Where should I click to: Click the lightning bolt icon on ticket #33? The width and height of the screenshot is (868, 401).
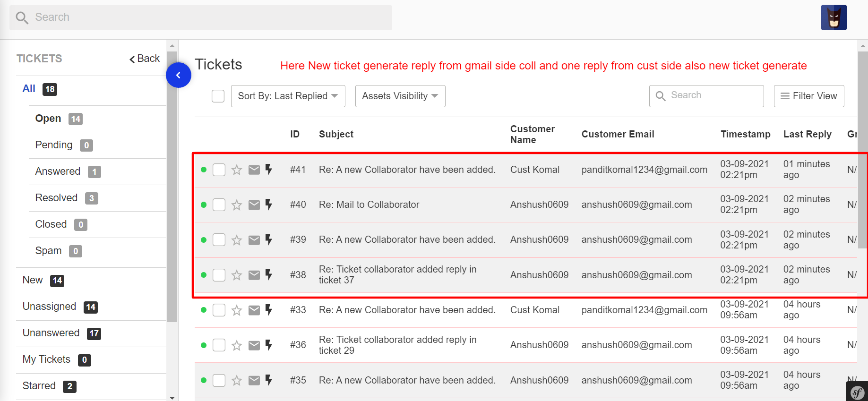coord(269,309)
